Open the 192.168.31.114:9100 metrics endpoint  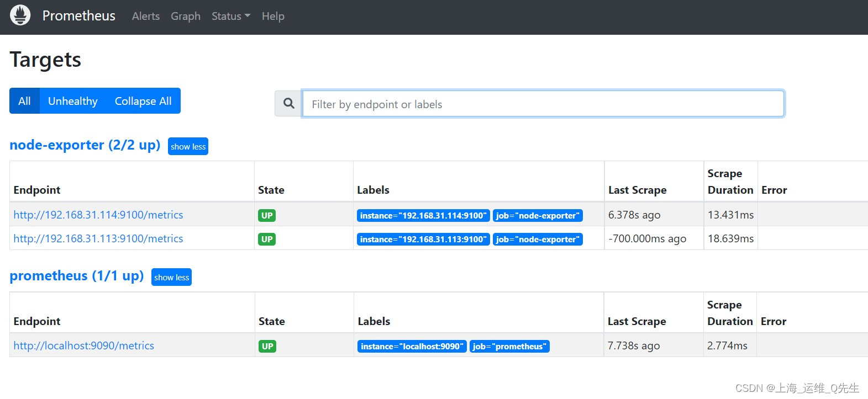(98, 215)
